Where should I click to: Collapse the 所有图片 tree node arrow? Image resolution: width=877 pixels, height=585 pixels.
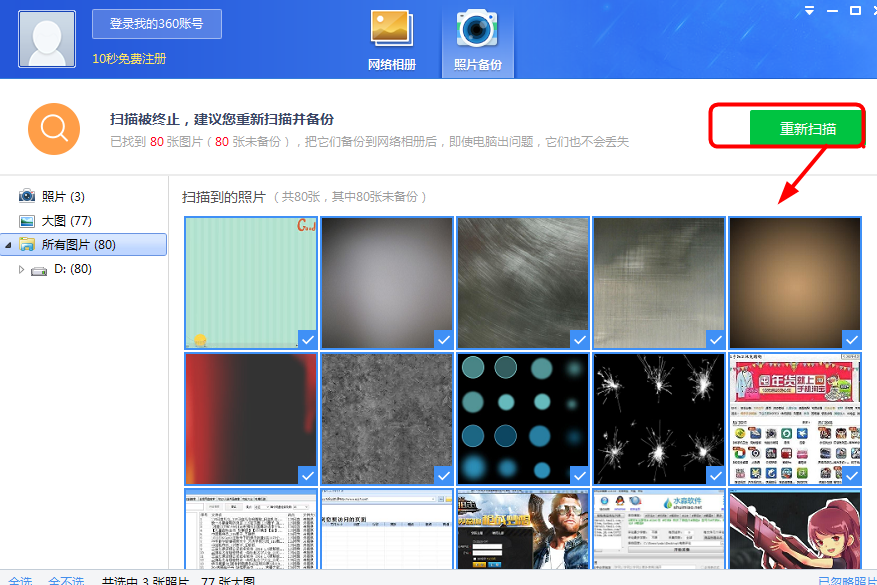tap(8, 245)
